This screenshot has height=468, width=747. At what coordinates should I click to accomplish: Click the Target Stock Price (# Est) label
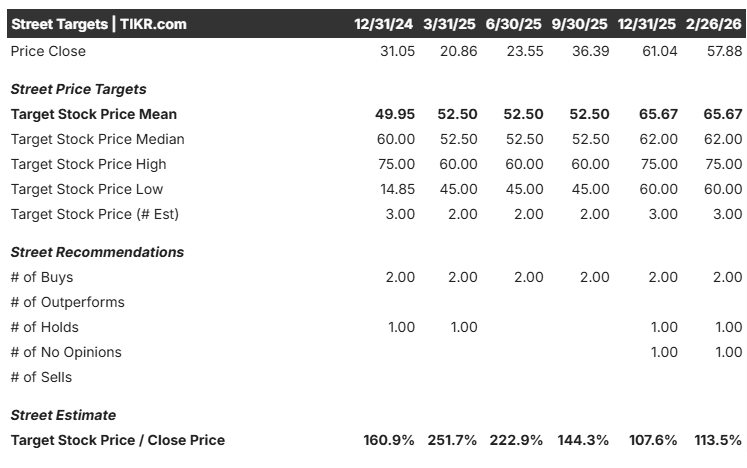pos(94,214)
